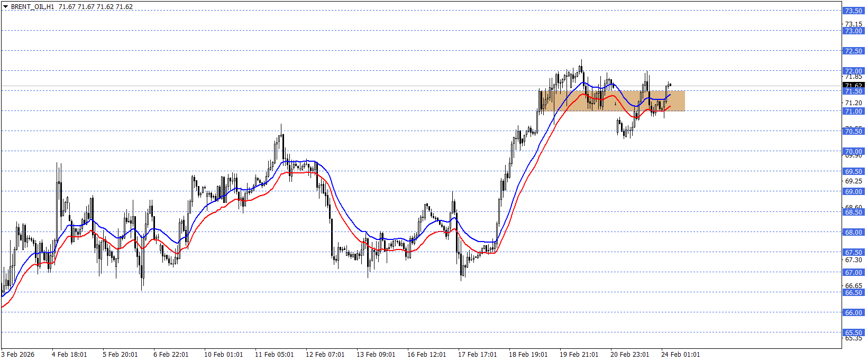
Task: Click the 73.50 level label
Action: (853, 11)
